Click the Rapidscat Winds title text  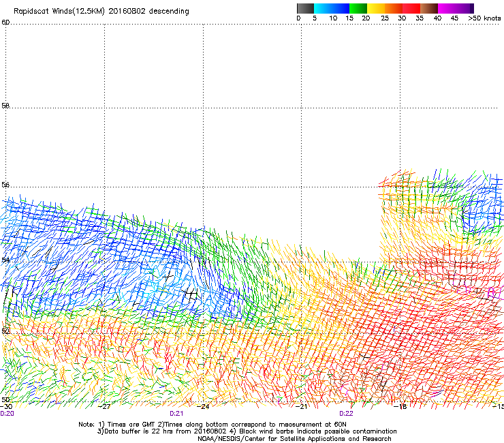101,11
